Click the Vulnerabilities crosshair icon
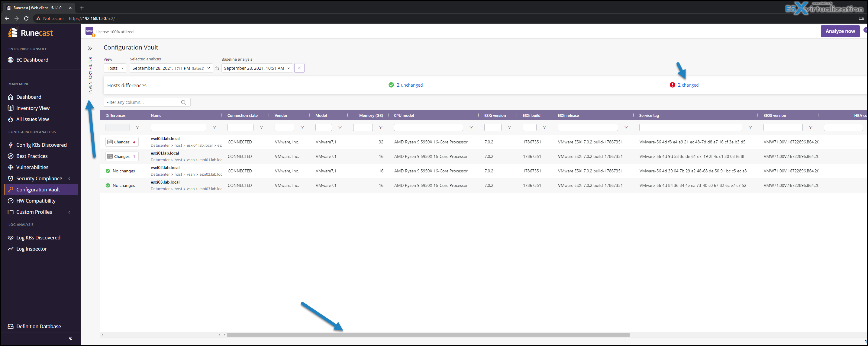The height and width of the screenshot is (346, 868). click(11, 167)
